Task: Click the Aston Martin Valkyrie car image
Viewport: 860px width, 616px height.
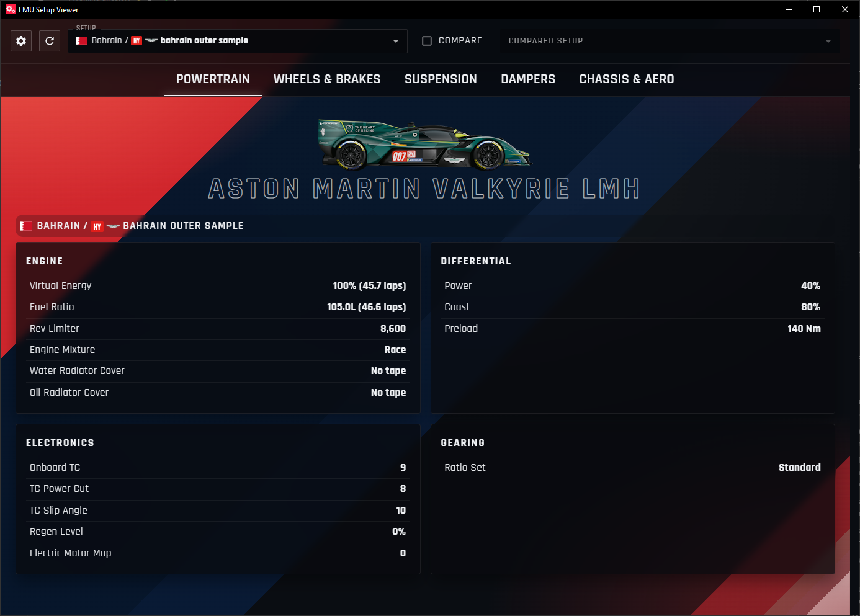Action: (425, 143)
